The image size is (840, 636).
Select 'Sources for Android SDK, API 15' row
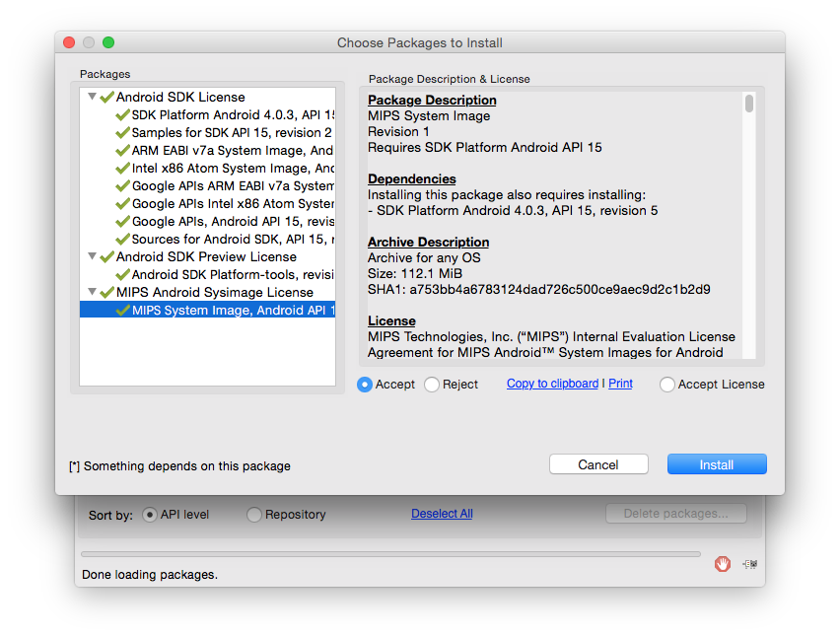207,239
